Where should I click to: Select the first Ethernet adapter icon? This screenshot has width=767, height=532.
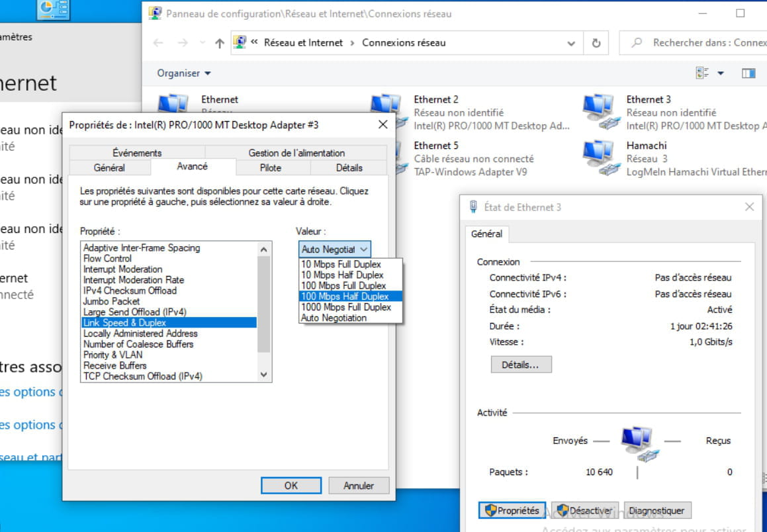(x=173, y=104)
